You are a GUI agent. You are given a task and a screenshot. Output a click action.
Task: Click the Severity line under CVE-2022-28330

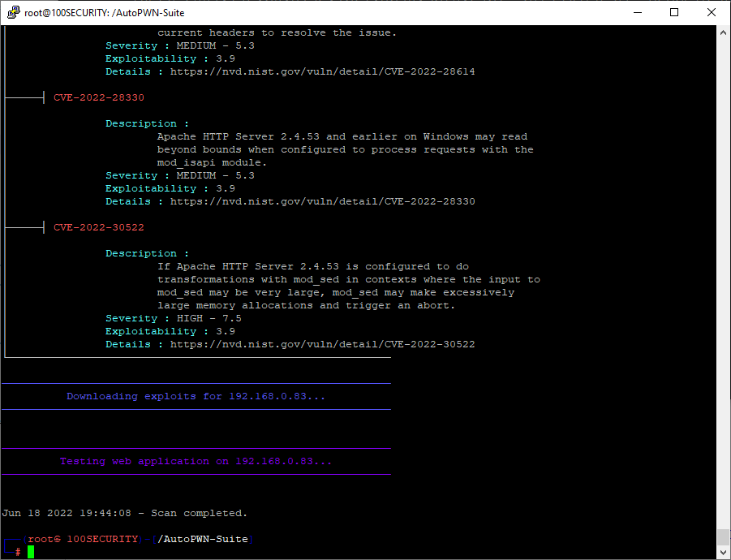point(180,176)
